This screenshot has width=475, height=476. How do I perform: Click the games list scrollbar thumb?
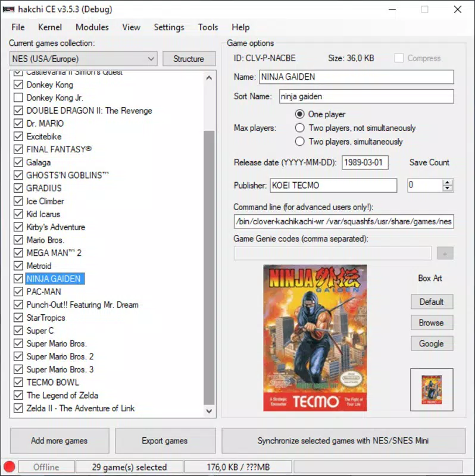pos(209,268)
